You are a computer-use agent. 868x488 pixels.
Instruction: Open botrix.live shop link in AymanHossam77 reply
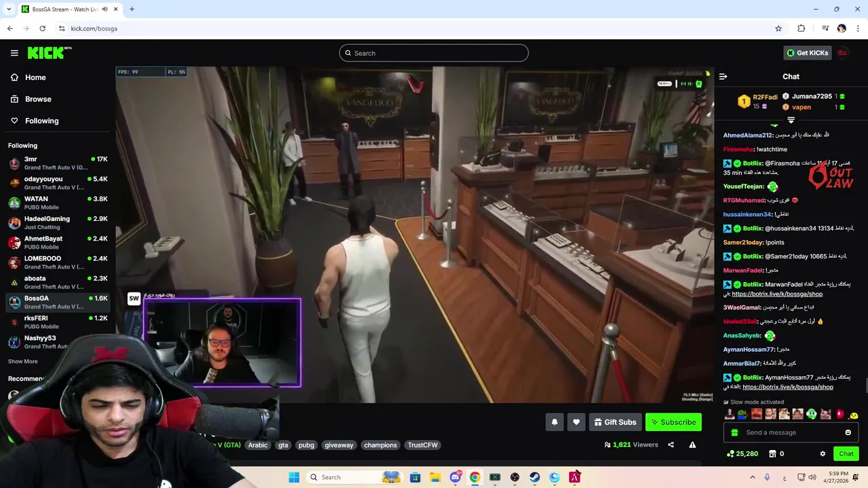[x=788, y=387]
